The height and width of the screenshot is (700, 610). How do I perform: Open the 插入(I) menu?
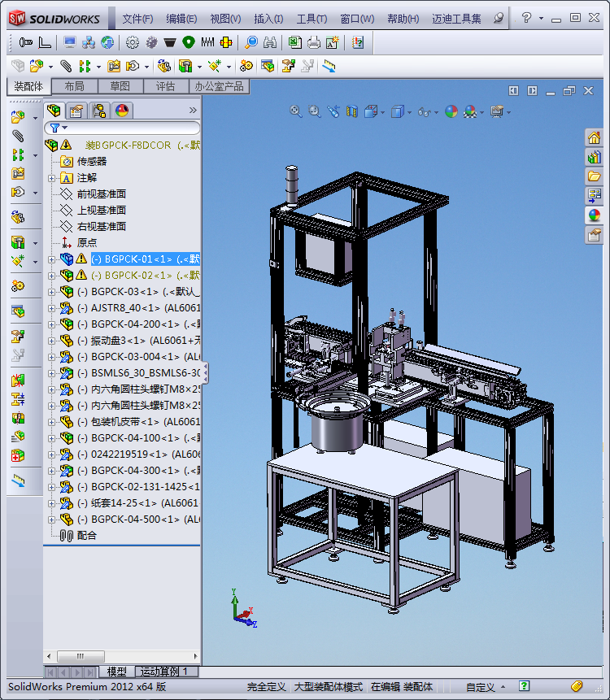point(268,19)
